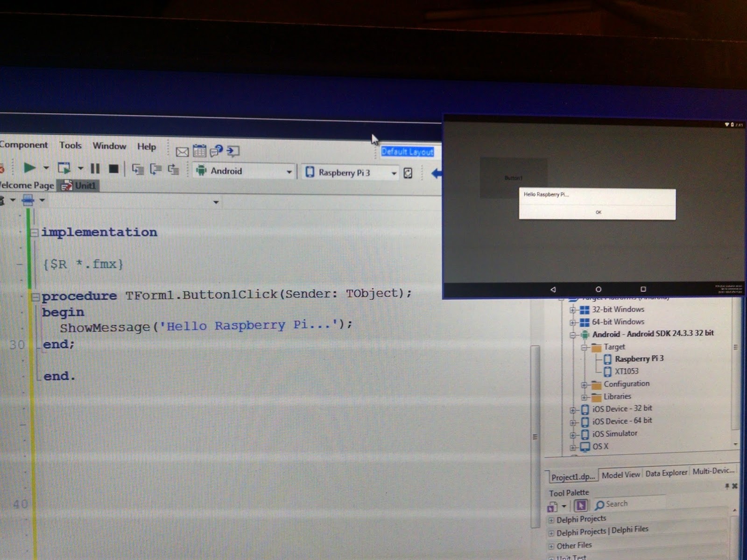The height and width of the screenshot is (560, 747).
Task: Open the Window menu
Action: click(109, 146)
